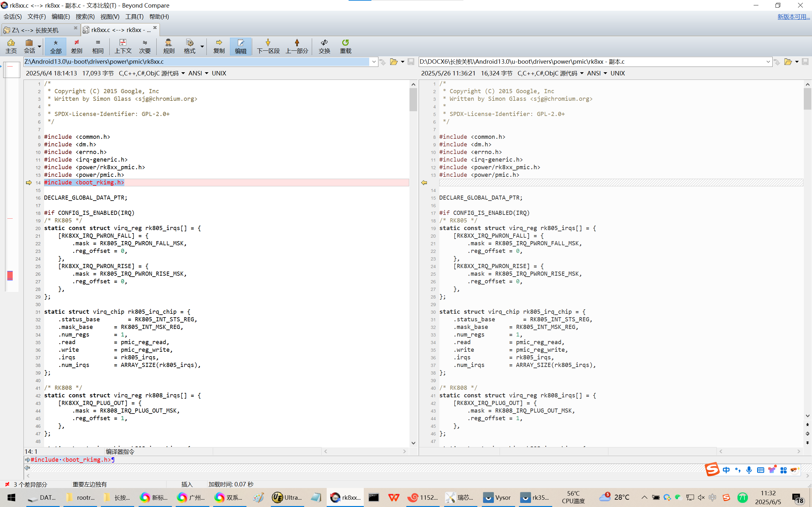Click the new version available link
The height and width of the screenshot is (507, 812).
tap(793, 17)
